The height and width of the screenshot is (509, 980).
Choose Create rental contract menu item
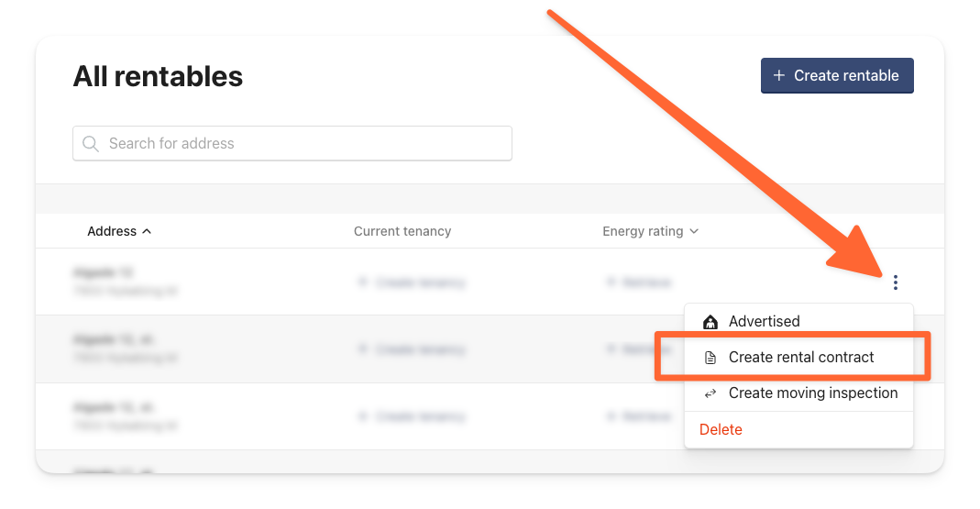(x=798, y=357)
